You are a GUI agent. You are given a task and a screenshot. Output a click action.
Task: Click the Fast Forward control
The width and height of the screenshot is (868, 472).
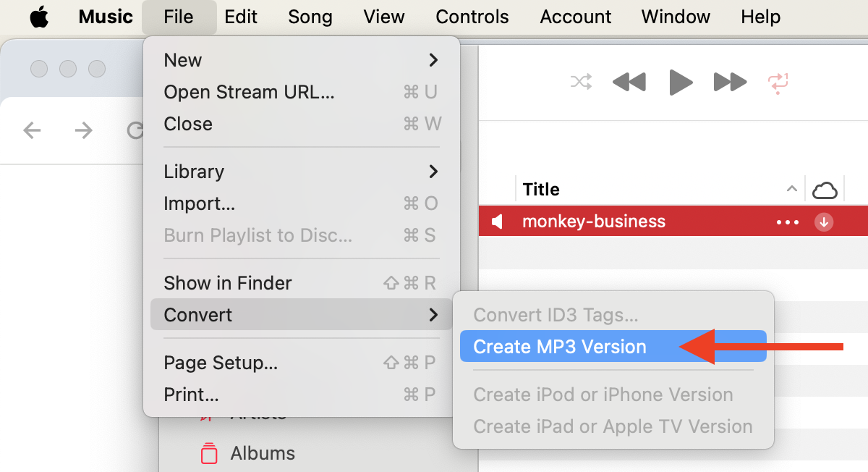pyautogui.click(x=730, y=82)
